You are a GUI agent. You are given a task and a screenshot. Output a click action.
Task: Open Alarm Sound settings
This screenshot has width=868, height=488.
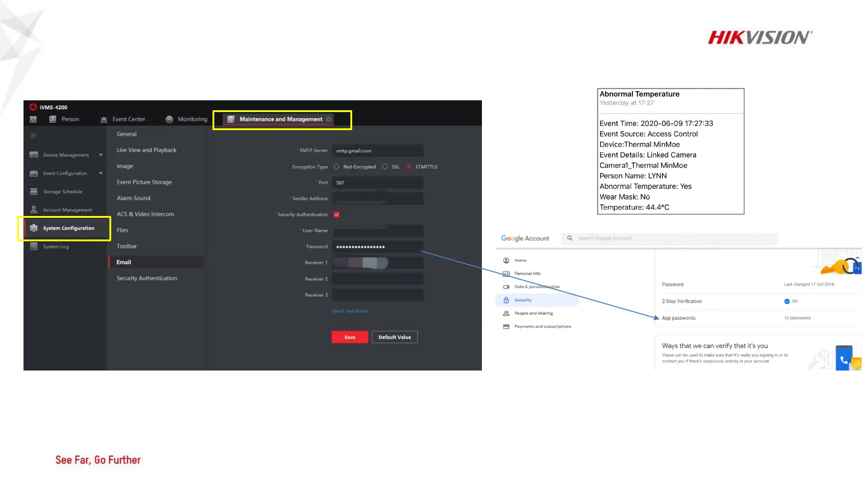pos(133,198)
